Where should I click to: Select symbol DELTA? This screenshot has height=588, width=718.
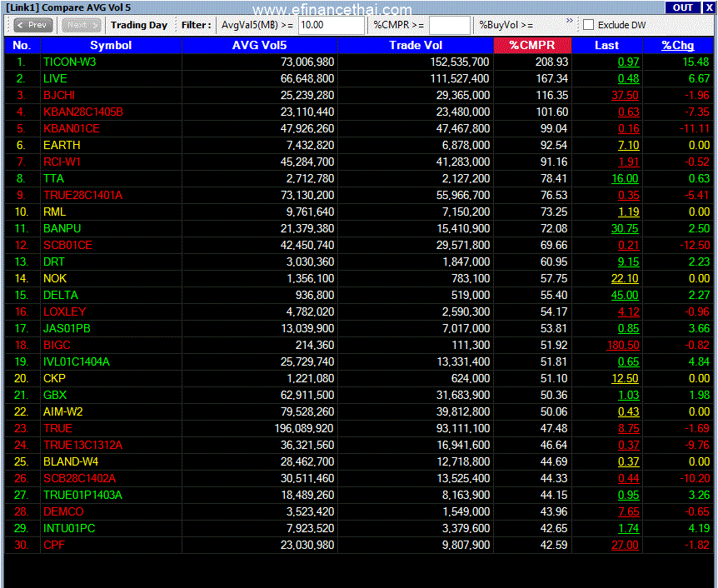click(61, 295)
